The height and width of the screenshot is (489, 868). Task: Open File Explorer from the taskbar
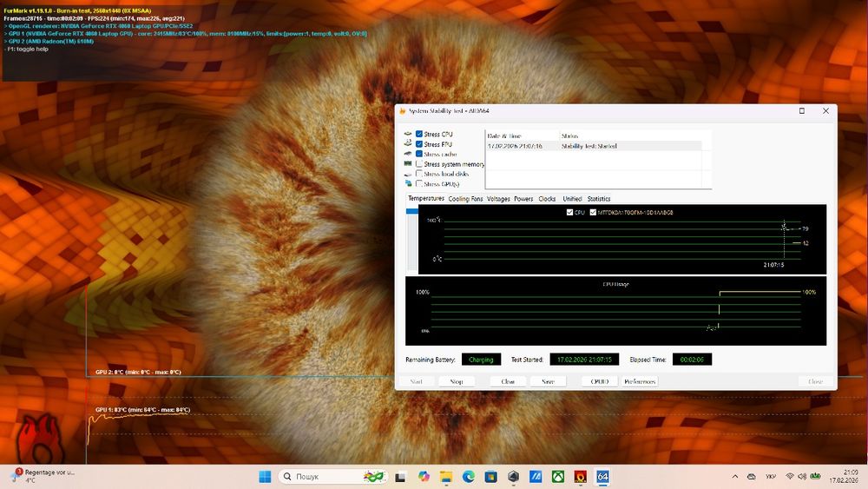(446, 477)
